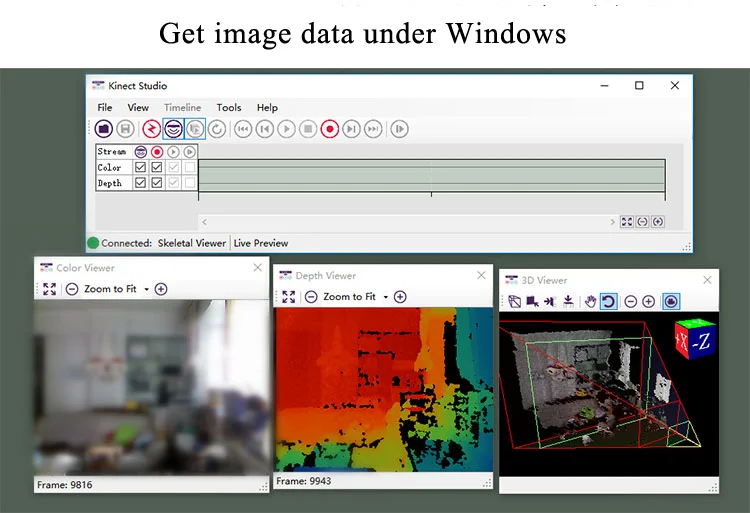Click fit-to-window icon in Color Viewer
The width and height of the screenshot is (750, 513).
(x=49, y=289)
